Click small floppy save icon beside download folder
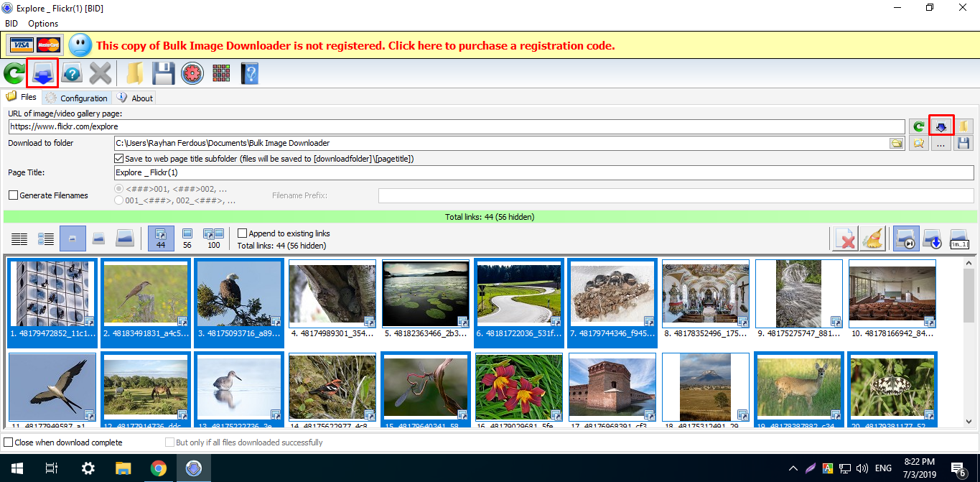980x482 pixels. coord(963,144)
